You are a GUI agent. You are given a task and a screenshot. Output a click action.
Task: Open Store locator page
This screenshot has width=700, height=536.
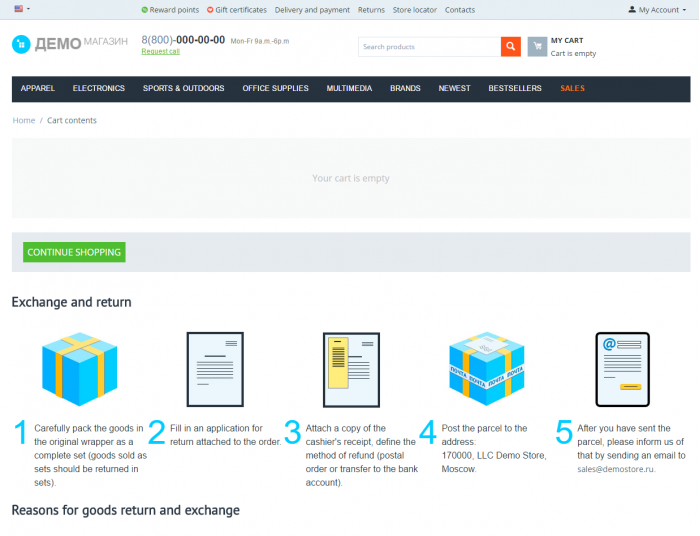(x=414, y=10)
